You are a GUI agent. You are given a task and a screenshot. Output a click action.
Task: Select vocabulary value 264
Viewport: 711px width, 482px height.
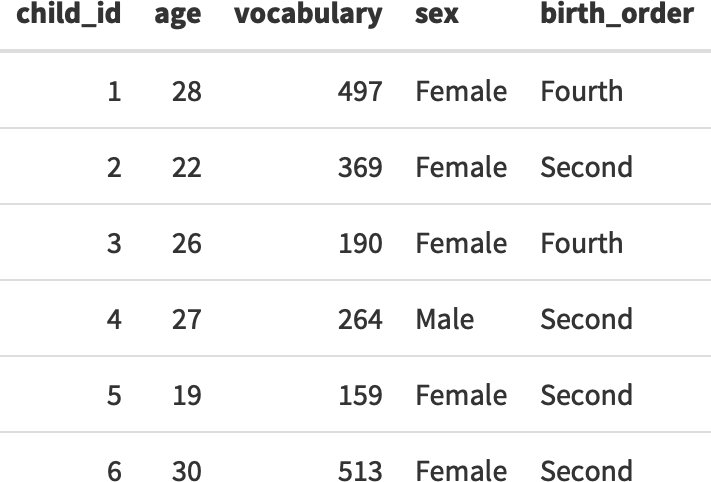click(x=360, y=319)
